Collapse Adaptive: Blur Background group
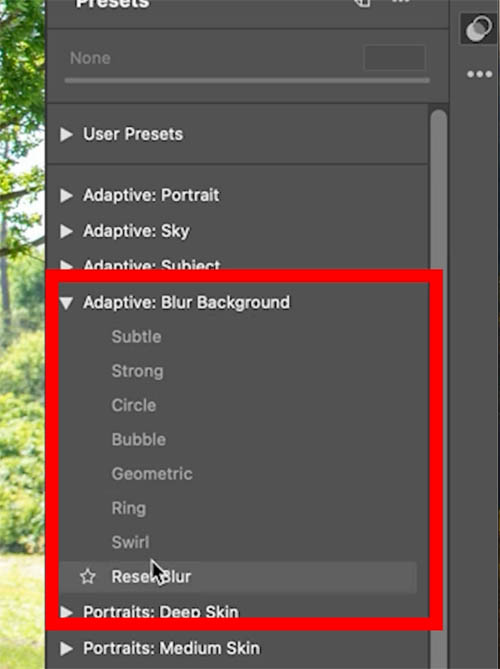The height and width of the screenshot is (669, 500). click(66, 303)
